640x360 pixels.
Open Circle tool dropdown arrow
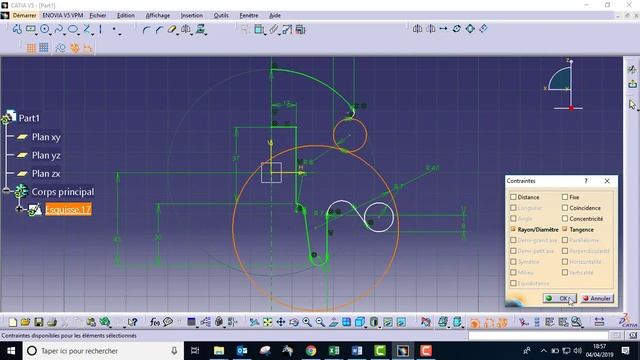pyautogui.click(x=51, y=34)
